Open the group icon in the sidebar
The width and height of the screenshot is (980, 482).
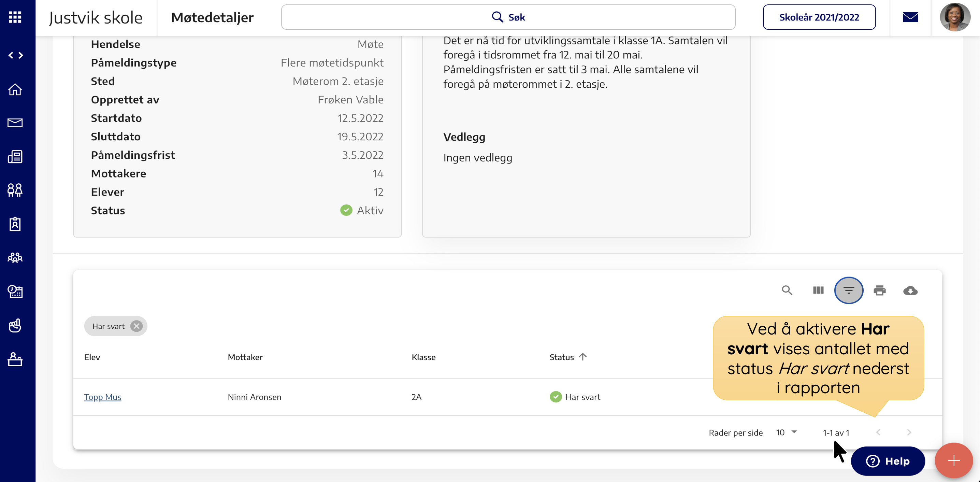pyautogui.click(x=15, y=258)
